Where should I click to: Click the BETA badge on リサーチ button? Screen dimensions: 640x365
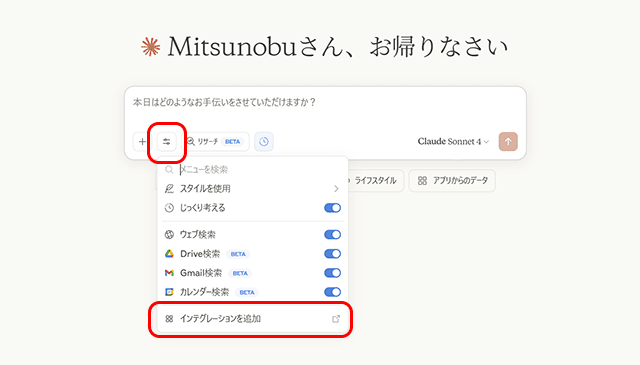[x=233, y=142]
